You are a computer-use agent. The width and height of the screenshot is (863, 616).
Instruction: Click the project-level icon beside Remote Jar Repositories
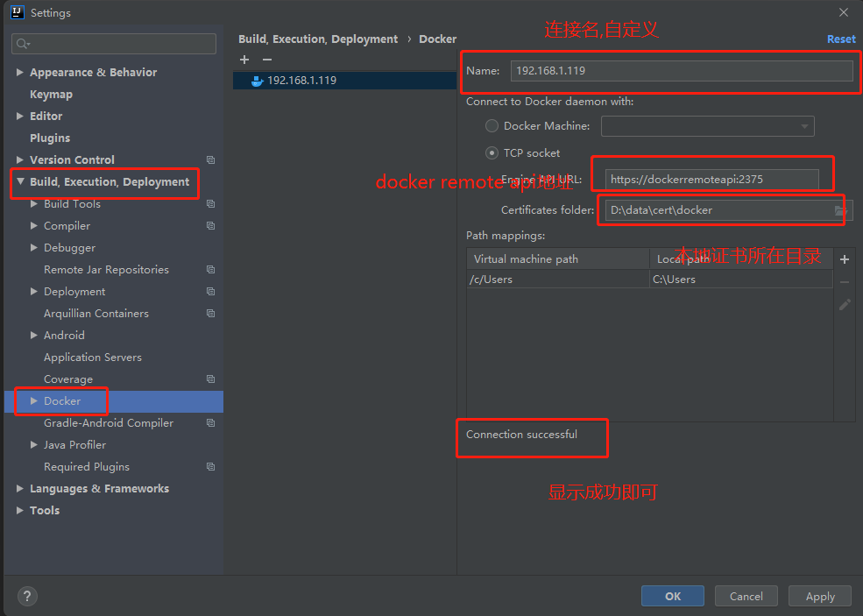[x=210, y=269]
